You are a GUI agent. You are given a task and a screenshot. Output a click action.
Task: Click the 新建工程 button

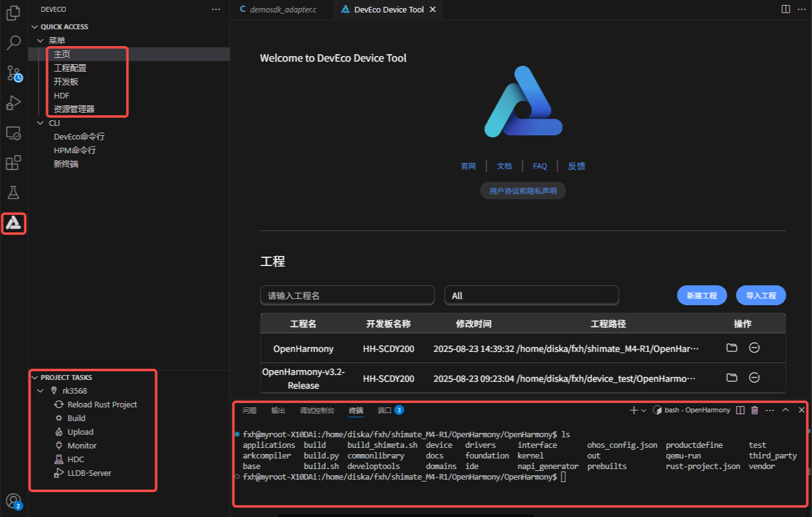click(702, 295)
